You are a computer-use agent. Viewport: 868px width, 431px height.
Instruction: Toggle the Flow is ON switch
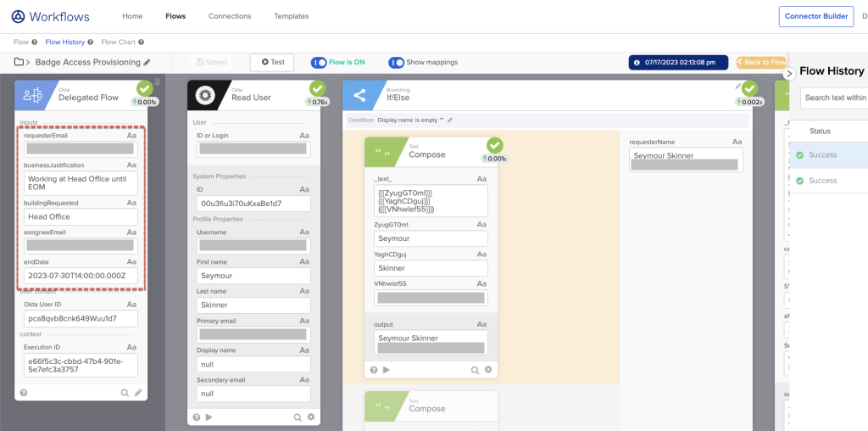(x=320, y=62)
